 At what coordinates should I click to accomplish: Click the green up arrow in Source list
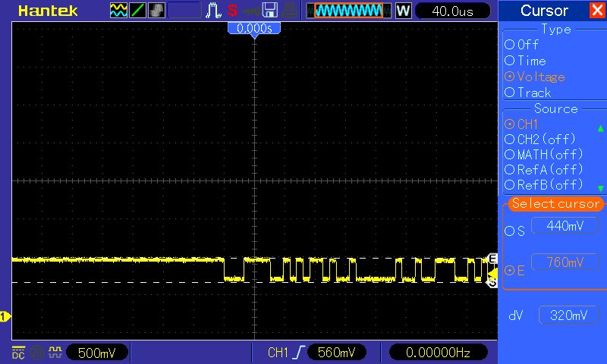pyautogui.click(x=600, y=128)
